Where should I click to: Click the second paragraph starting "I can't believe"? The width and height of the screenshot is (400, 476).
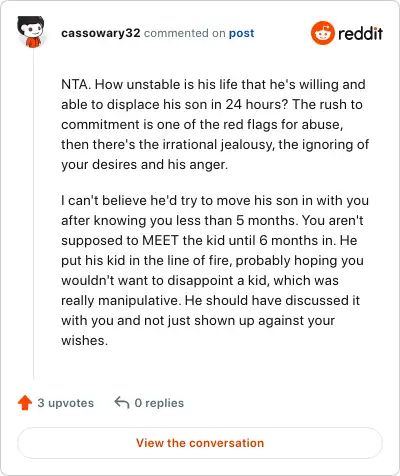[215, 270]
